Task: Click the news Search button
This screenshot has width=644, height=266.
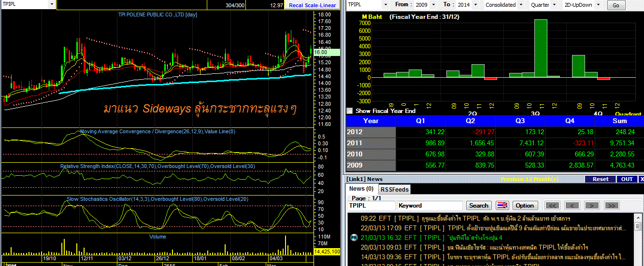Action: pyautogui.click(x=479, y=206)
